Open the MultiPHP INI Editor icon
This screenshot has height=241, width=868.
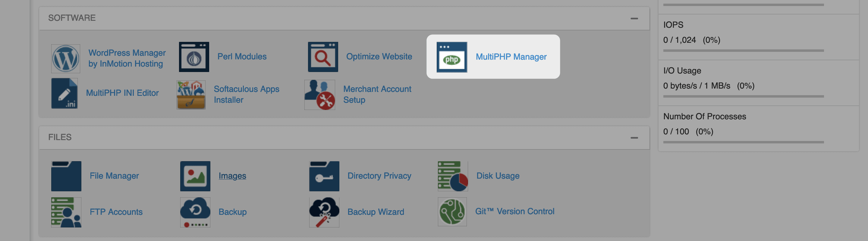click(64, 93)
